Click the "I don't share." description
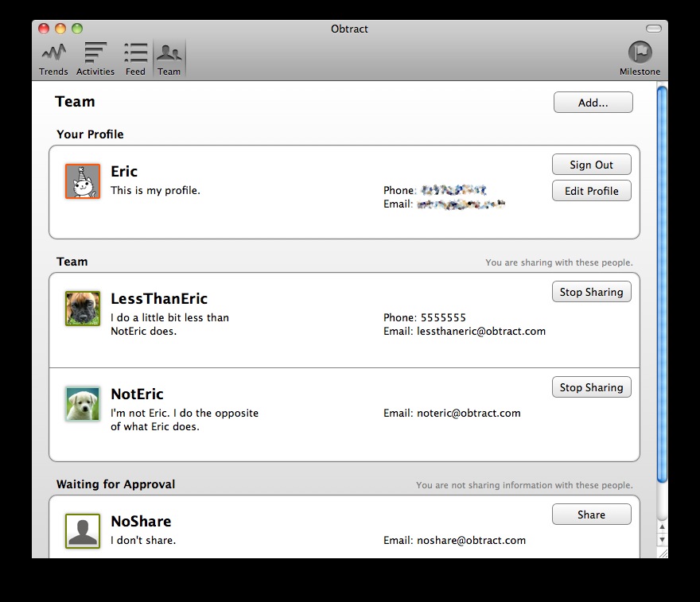 pos(143,541)
